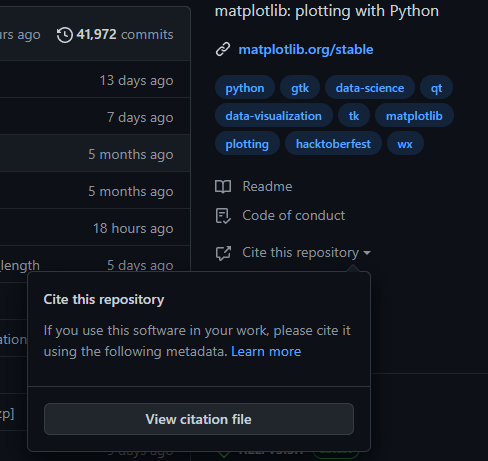Select the wx topic tag

[x=405, y=144]
